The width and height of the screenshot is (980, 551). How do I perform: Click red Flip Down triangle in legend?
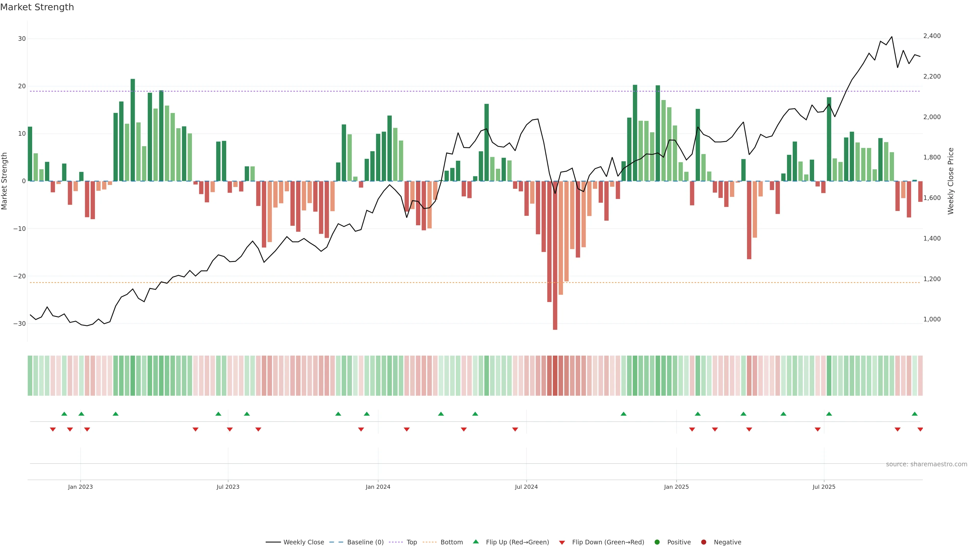click(x=562, y=543)
